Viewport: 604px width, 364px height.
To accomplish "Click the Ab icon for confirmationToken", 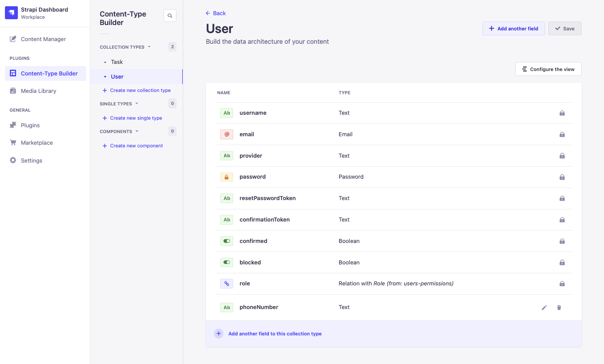I will tap(227, 219).
